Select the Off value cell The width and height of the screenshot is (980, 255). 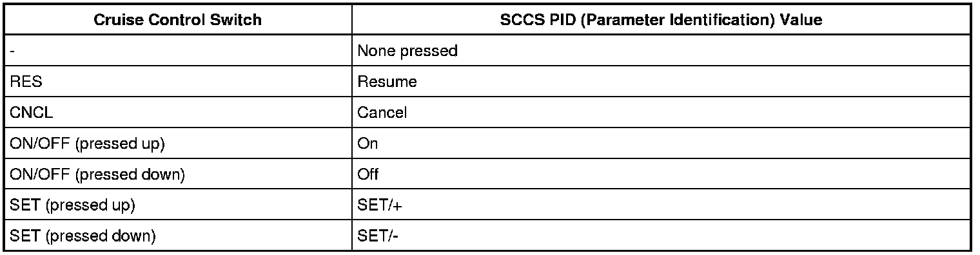661,175
